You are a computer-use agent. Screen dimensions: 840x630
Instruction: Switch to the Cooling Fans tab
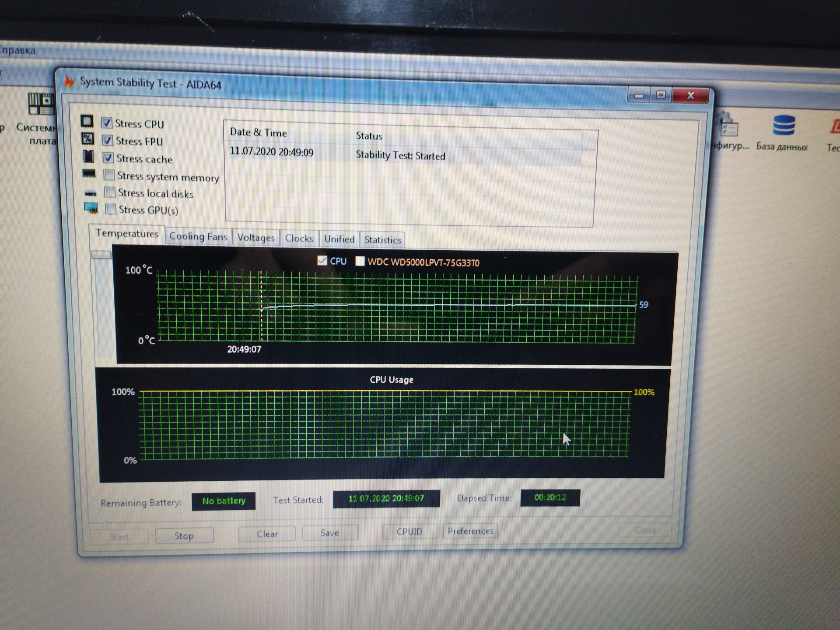click(x=198, y=237)
